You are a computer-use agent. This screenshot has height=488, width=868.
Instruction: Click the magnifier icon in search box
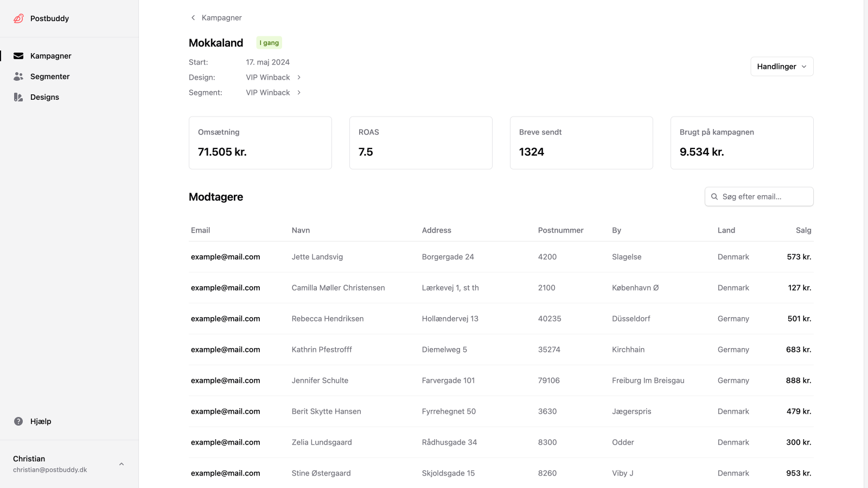tap(714, 197)
